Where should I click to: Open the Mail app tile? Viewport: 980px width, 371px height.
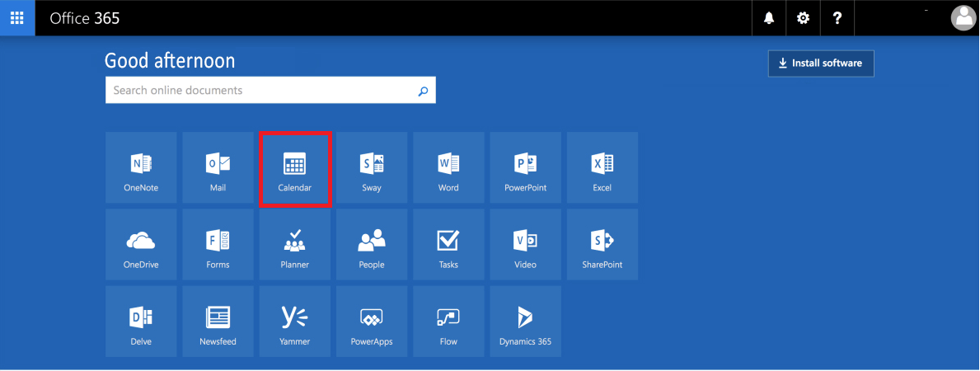(x=218, y=167)
